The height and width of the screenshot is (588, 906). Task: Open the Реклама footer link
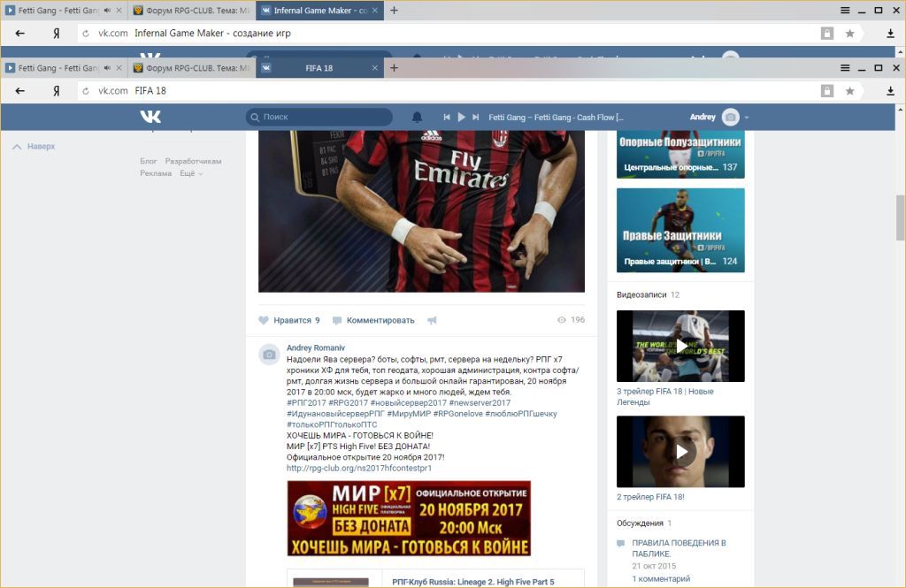tap(156, 173)
